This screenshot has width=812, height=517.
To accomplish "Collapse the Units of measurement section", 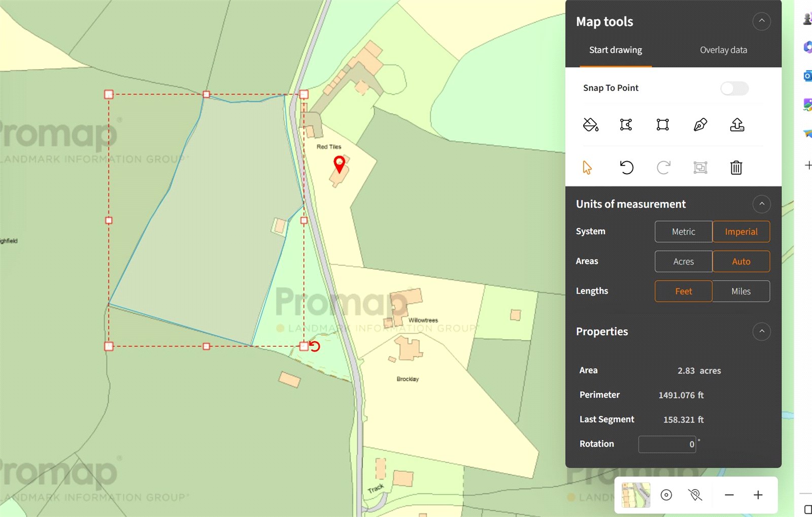I will tap(761, 204).
